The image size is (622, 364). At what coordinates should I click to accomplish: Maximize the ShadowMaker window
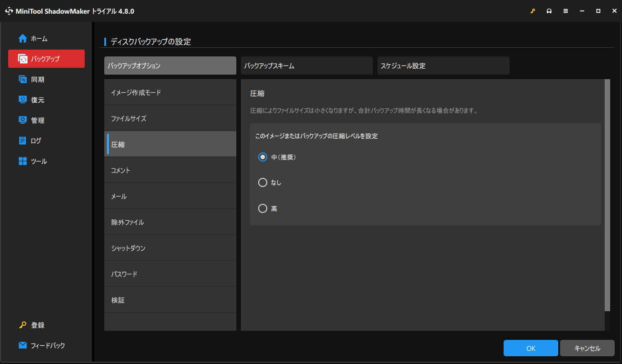pos(598,11)
